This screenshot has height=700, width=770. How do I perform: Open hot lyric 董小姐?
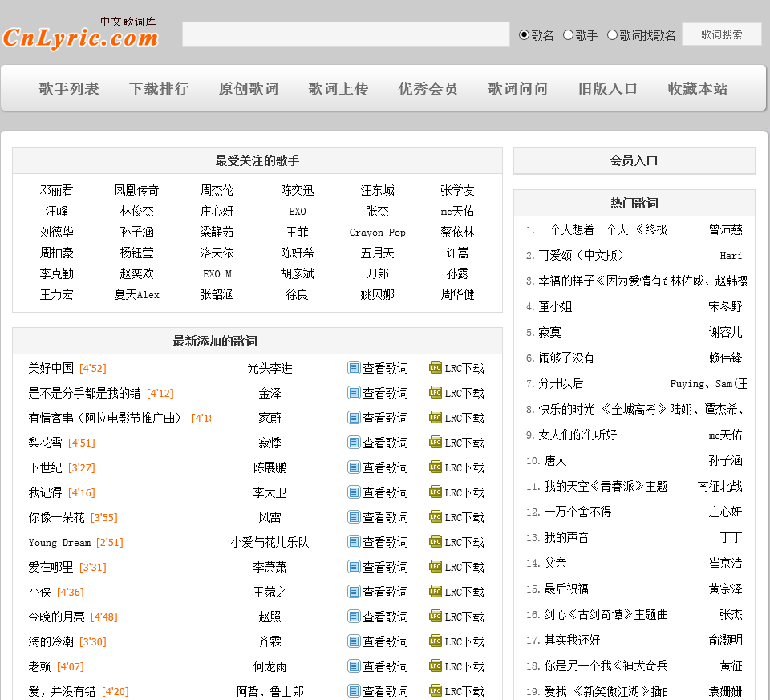click(x=555, y=307)
